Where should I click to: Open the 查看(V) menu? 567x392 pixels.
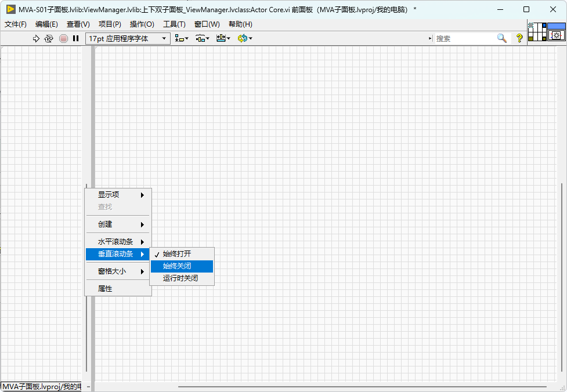78,24
